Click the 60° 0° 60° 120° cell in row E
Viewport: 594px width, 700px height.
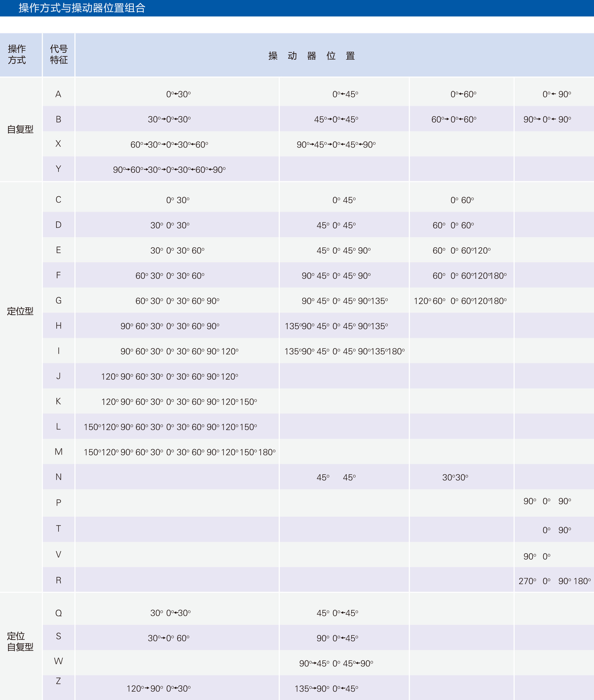point(461,250)
